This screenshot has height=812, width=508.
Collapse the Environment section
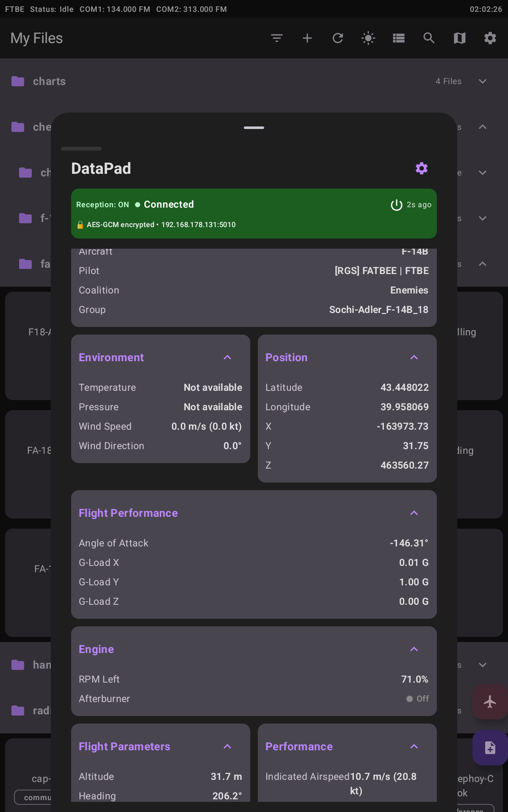[227, 357]
